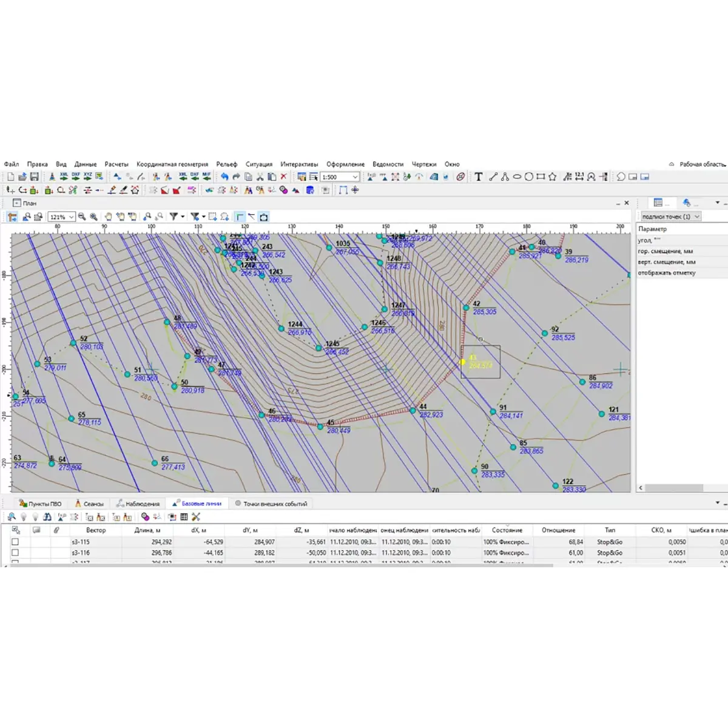
Task: Tick the checkbox for vector s3-115
Action: pyautogui.click(x=15, y=542)
